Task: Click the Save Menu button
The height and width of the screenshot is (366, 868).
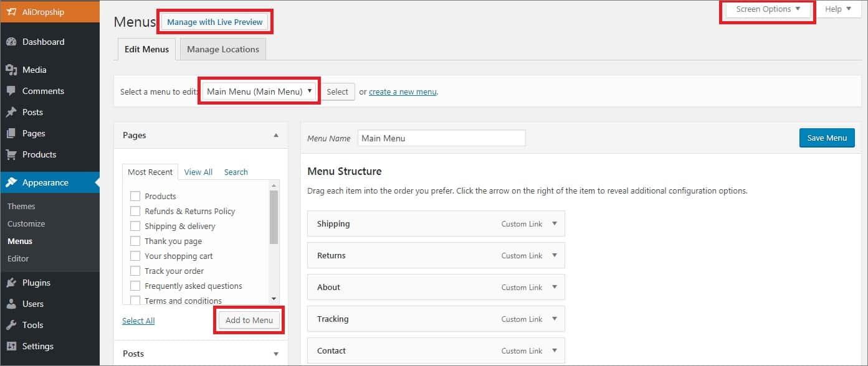Action: pyautogui.click(x=827, y=138)
